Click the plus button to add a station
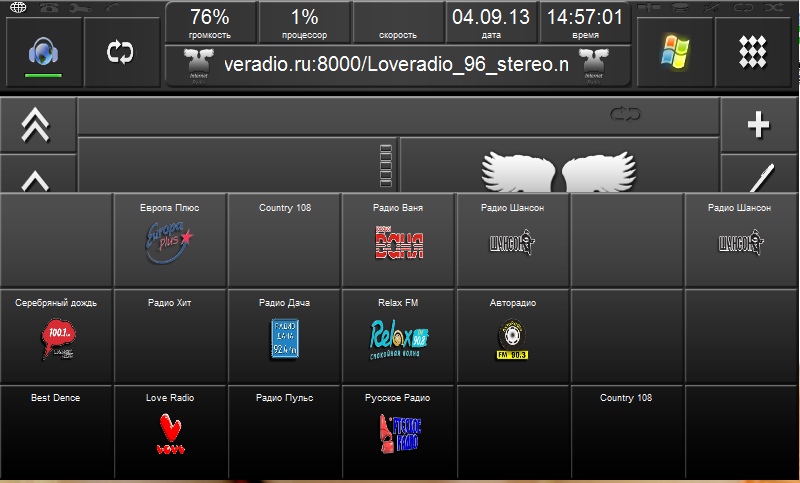Screen dimensions: 800x483 click(x=759, y=125)
